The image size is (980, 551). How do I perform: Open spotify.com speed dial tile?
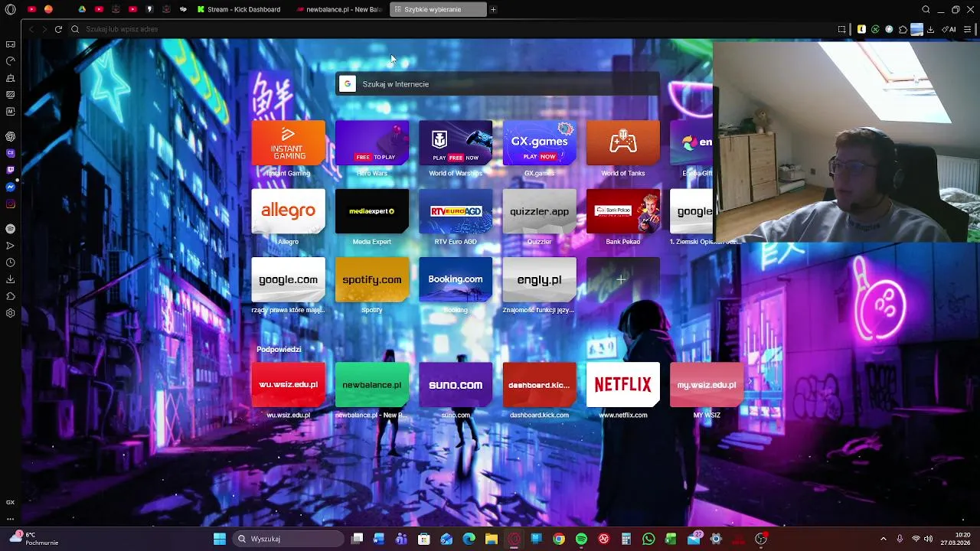pyautogui.click(x=372, y=280)
